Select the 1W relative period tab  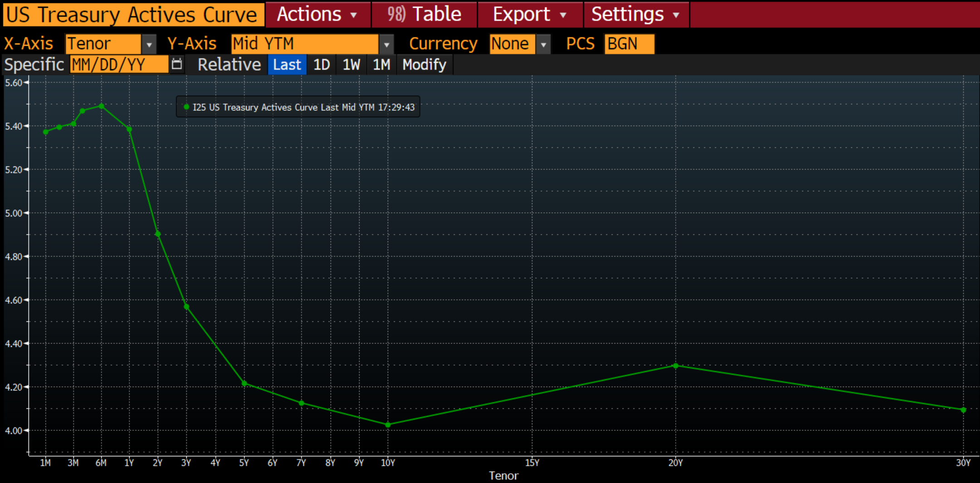(351, 65)
